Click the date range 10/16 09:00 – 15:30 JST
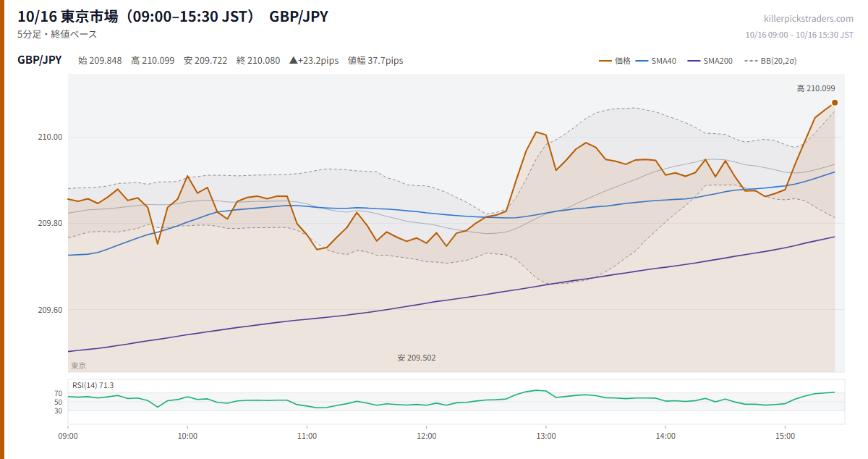The height and width of the screenshot is (459, 868). [799, 34]
